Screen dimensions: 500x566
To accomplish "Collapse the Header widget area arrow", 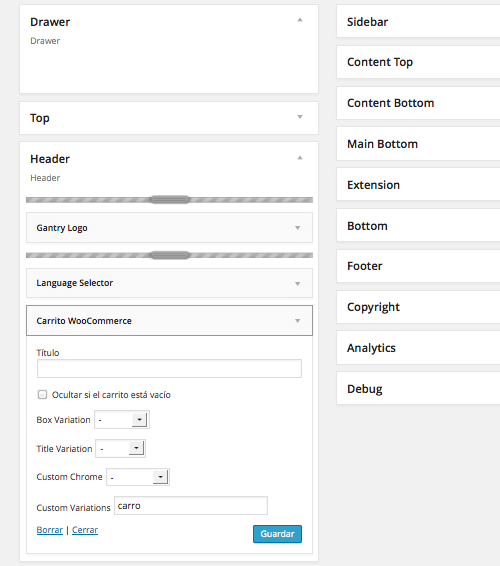I will [300, 158].
